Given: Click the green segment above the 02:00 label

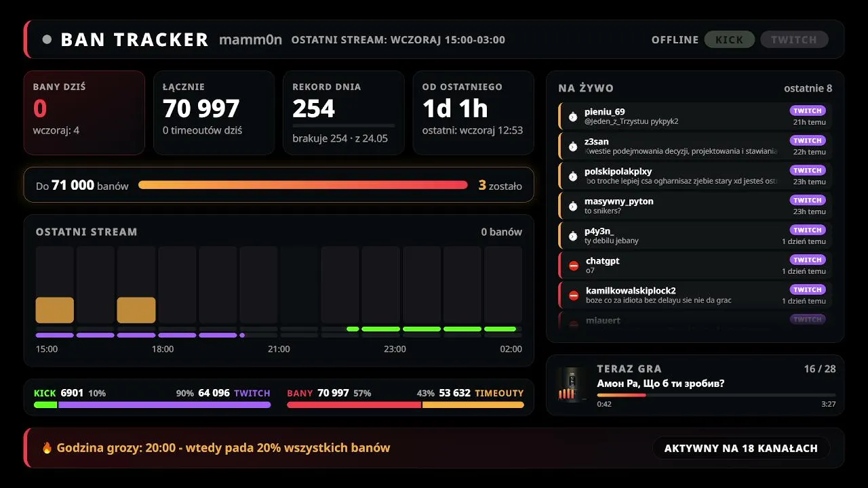Looking at the screenshot, I should point(500,329).
